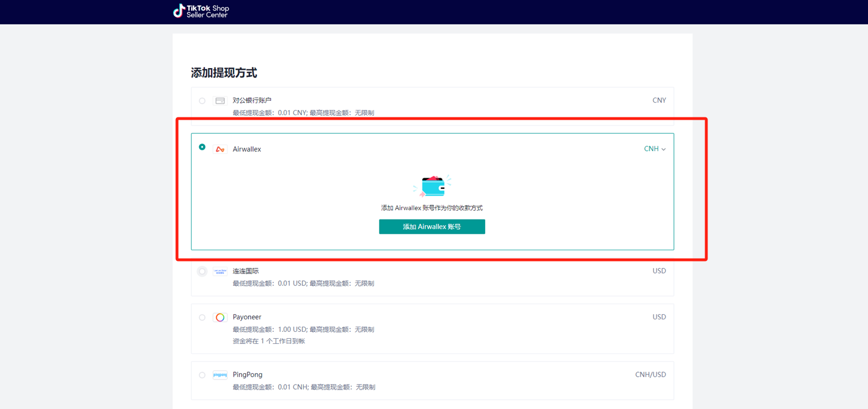Click the 对公银行账户 label
This screenshot has width=868, height=409.
tap(252, 100)
